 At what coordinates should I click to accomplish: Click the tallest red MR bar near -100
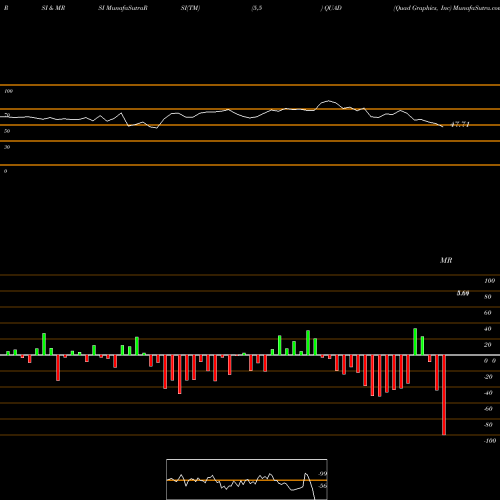[444, 395]
